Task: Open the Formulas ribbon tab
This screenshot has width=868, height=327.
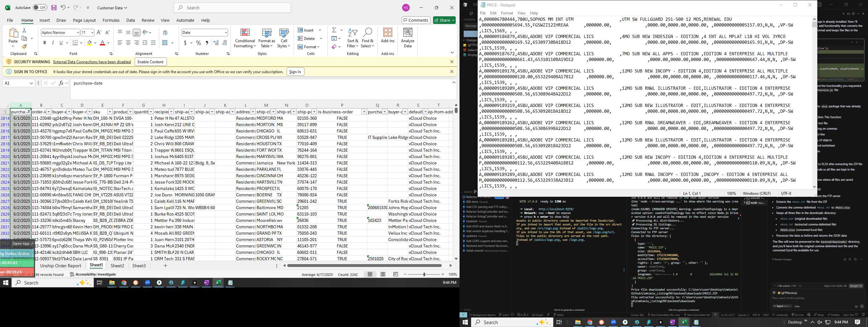Action: pos(111,20)
